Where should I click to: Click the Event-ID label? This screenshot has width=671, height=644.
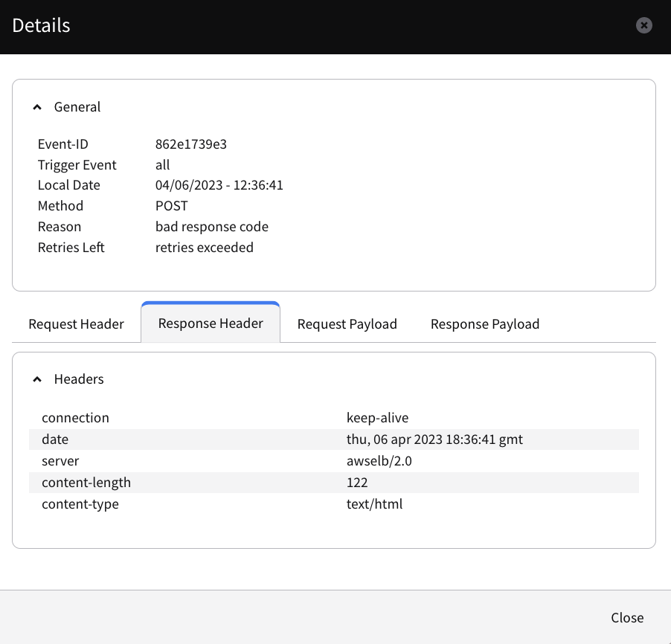coord(63,144)
